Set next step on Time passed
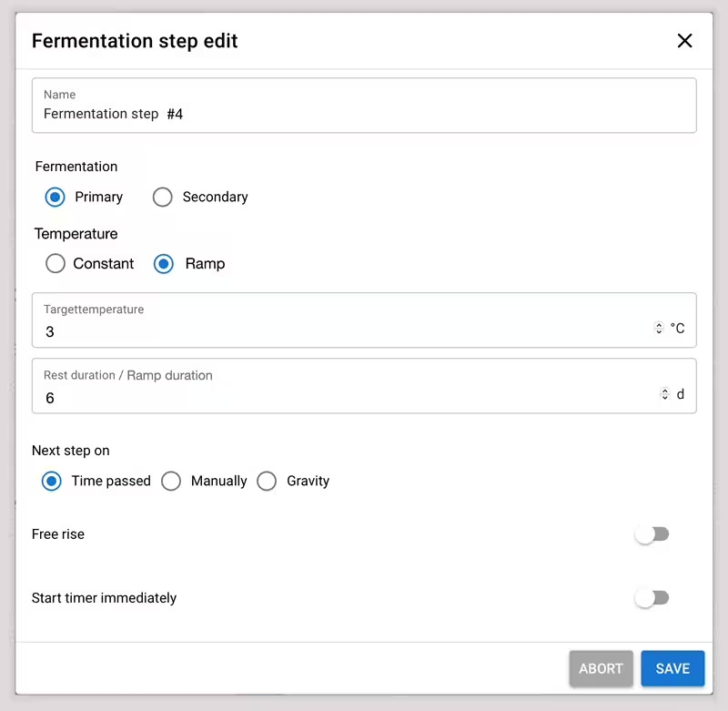Viewport: 728px width, 711px height. [53, 482]
